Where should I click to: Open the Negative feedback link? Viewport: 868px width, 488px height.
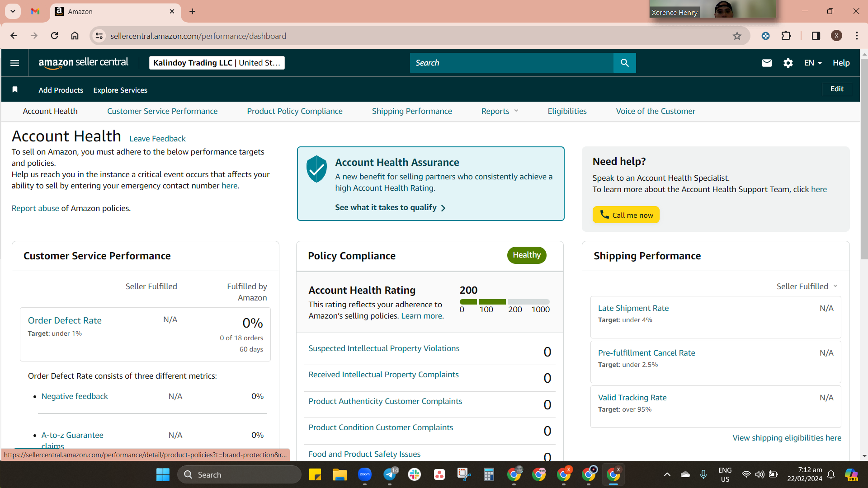pyautogui.click(x=75, y=396)
